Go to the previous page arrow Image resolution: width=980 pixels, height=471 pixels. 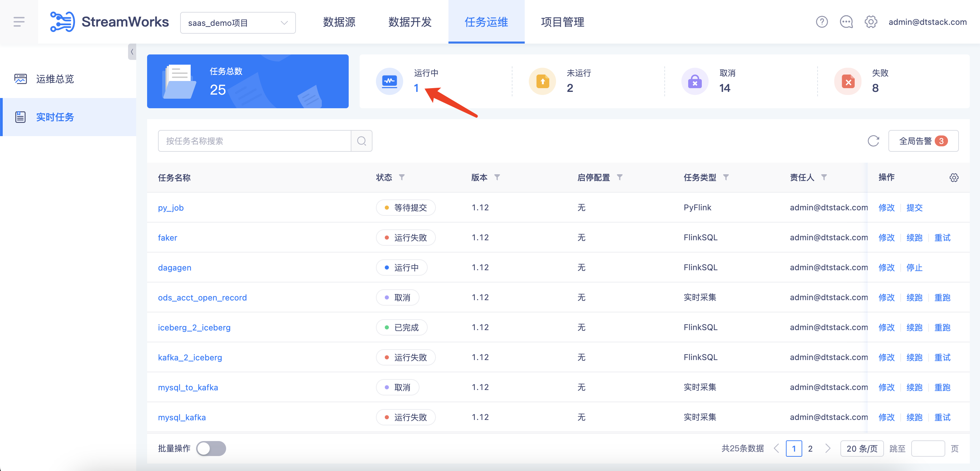[776, 449]
